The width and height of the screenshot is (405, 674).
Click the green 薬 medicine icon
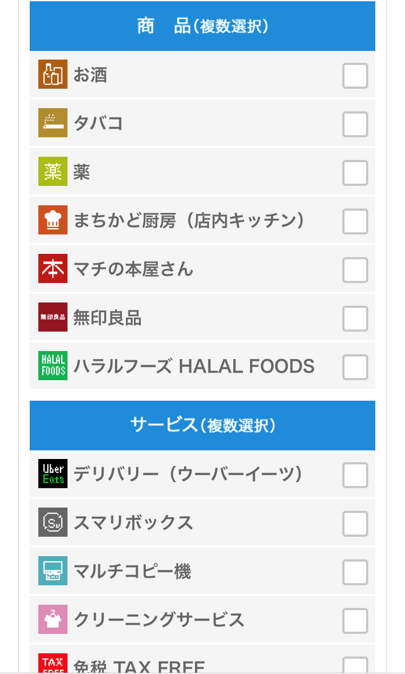click(53, 172)
